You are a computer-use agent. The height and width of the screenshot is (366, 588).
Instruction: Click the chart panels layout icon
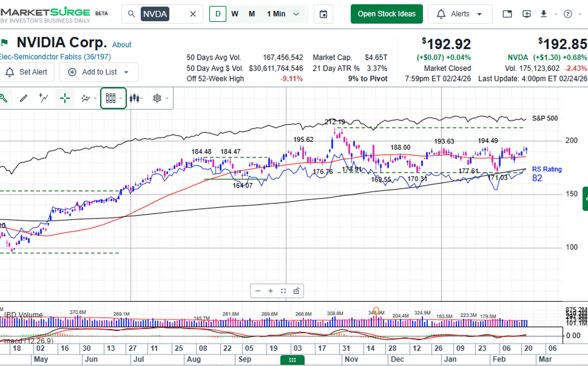pyautogui.click(x=113, y=98)
